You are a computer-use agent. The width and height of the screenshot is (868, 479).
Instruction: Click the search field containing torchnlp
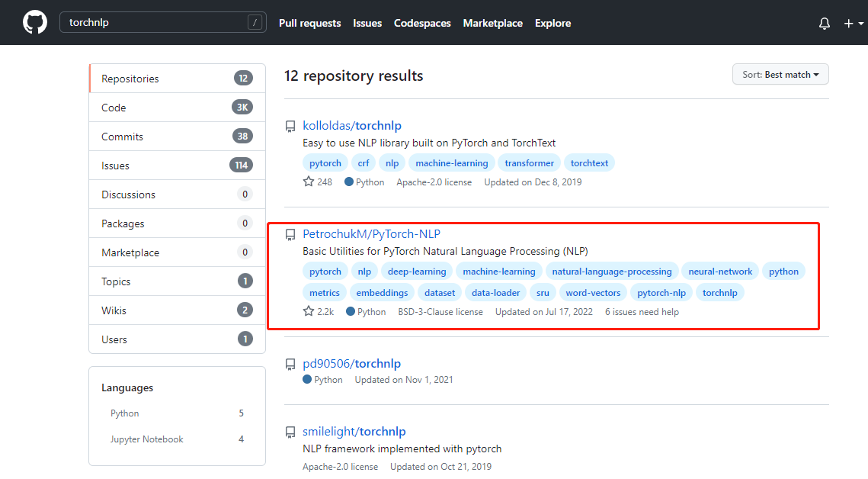click(x=163, y=22)
